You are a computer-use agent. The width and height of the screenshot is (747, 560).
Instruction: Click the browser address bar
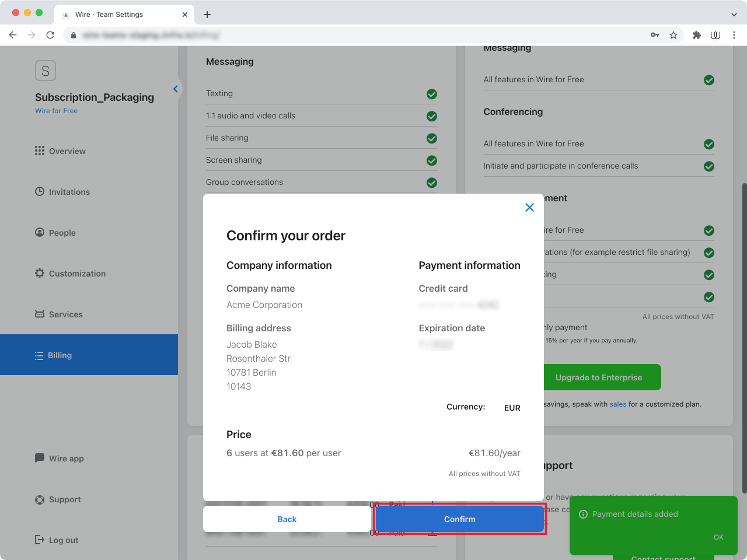[x=373, y=35]
